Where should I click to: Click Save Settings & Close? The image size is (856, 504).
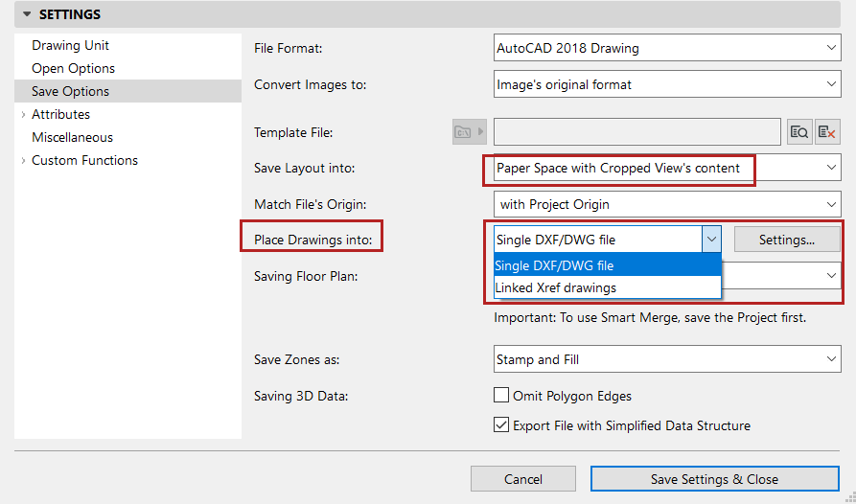[714, 479]
